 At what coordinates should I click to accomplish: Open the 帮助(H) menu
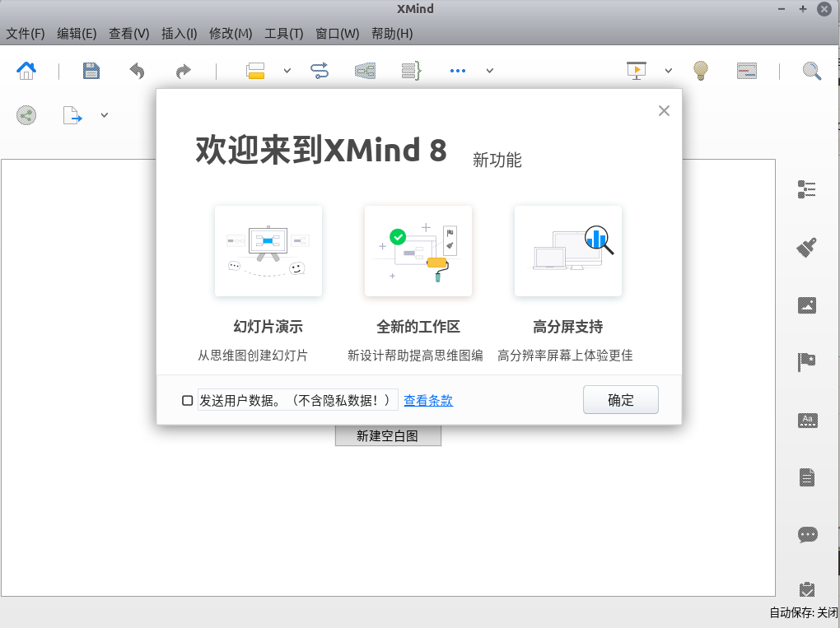point(392,34)
